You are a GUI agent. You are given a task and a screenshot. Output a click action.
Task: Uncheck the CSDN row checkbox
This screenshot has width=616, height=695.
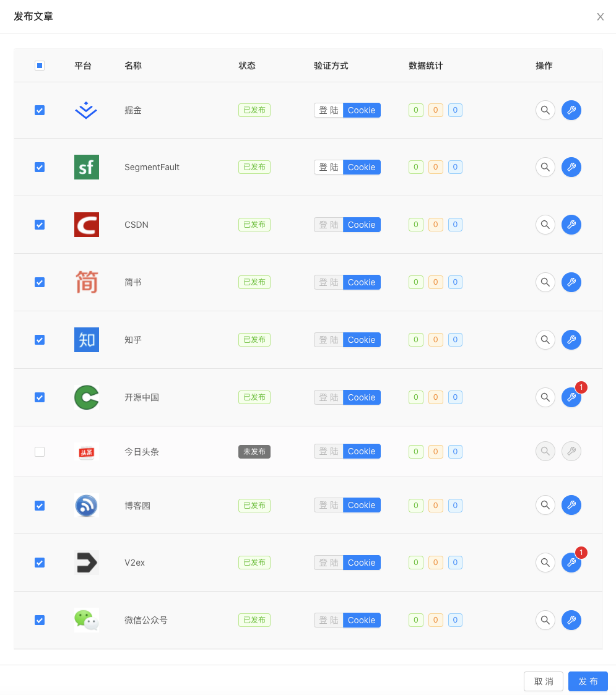point(40,225)
